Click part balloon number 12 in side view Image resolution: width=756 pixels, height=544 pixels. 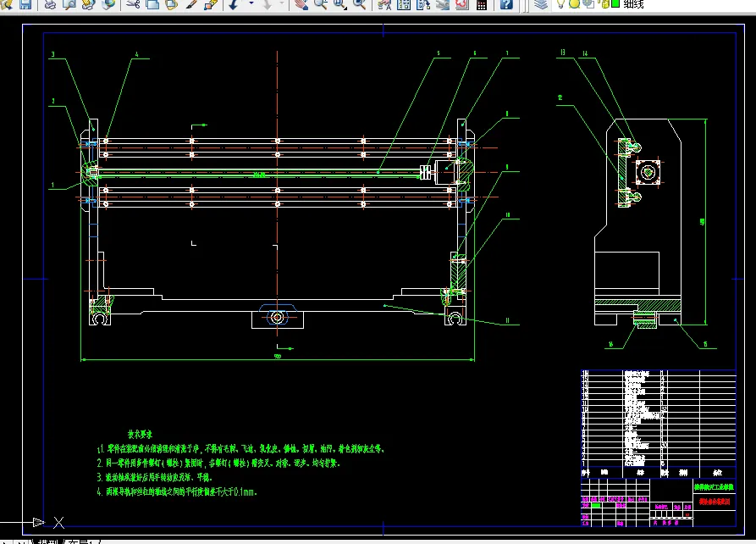pos(560,97)
